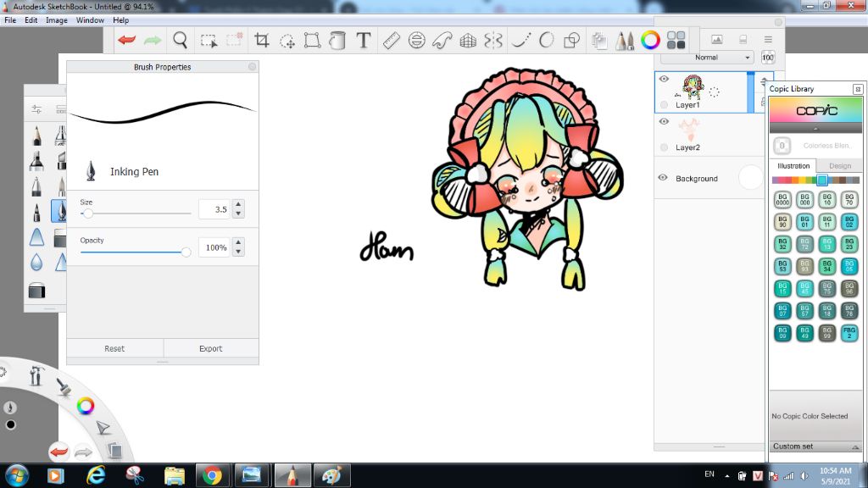Select the rectangular Selection tool
The image size is (868, 488).
click(209, 41)
